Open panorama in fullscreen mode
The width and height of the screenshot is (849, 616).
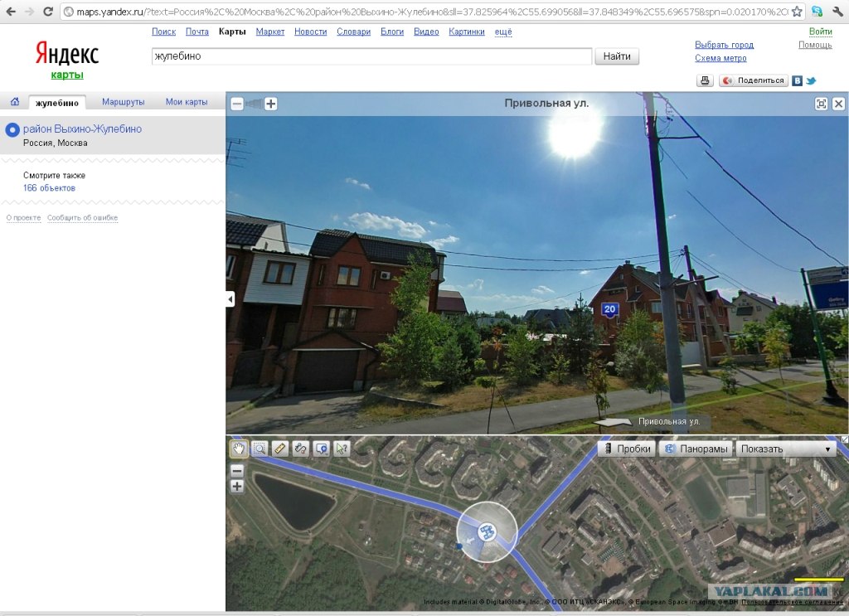822,104
